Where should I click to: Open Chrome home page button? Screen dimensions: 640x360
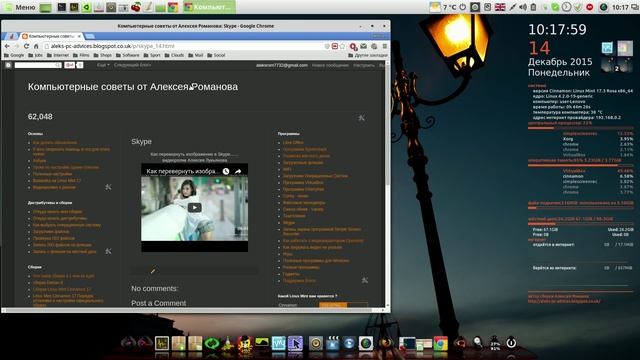[x=36, y=46]
